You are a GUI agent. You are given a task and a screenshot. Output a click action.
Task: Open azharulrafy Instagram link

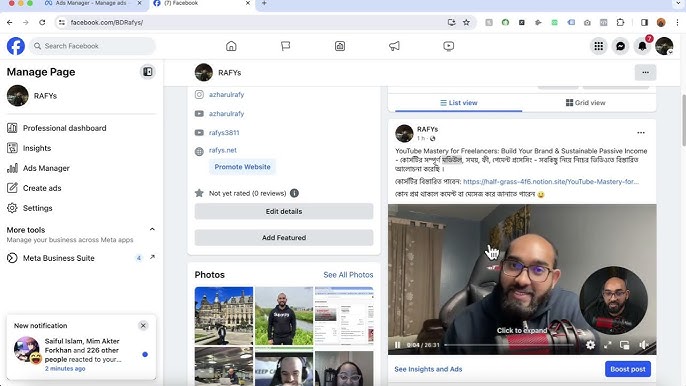(x=226, y=95)
